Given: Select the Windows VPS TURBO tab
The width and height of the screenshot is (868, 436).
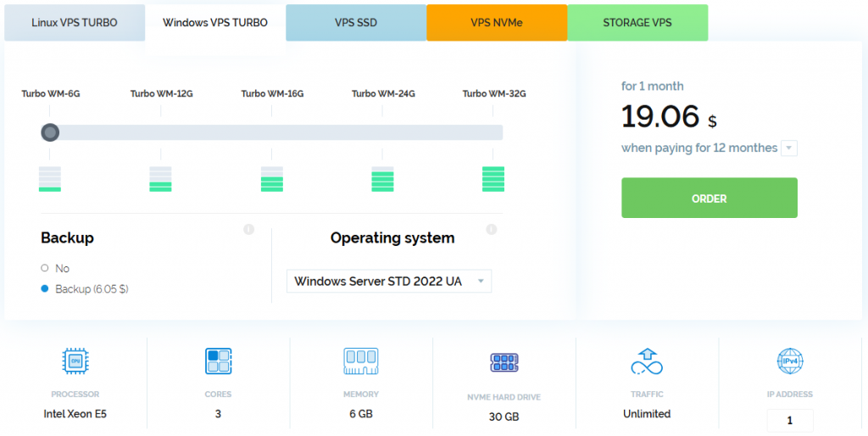Looking at the screenshot, I should (x=215, y=23).
